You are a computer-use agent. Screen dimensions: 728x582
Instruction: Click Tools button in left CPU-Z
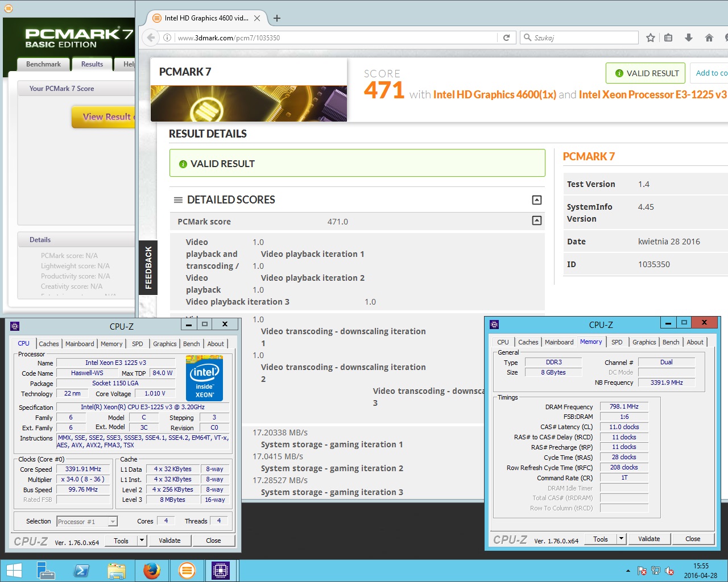pyautogui.click(x=121, y=541)
